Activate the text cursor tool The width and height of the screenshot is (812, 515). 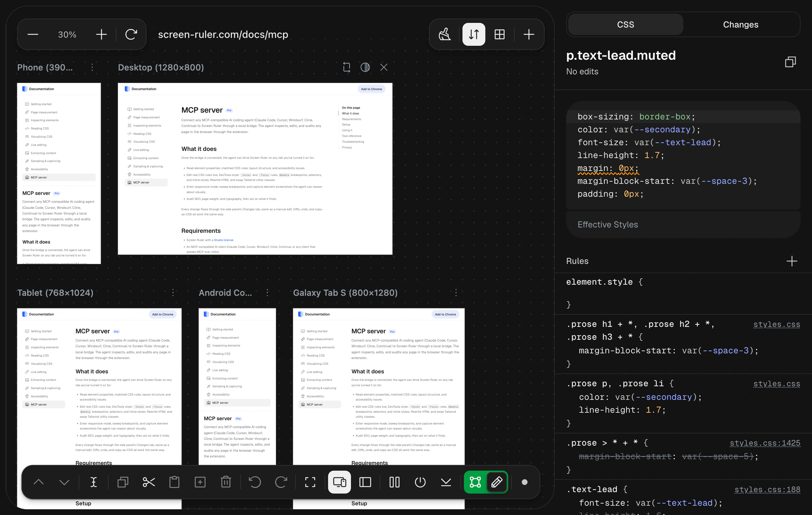pos(94,482)
